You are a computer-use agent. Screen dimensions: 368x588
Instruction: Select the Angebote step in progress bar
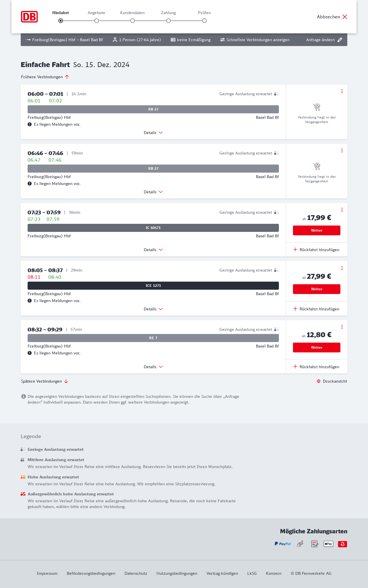pyautogui.click(x=97, y=21)
